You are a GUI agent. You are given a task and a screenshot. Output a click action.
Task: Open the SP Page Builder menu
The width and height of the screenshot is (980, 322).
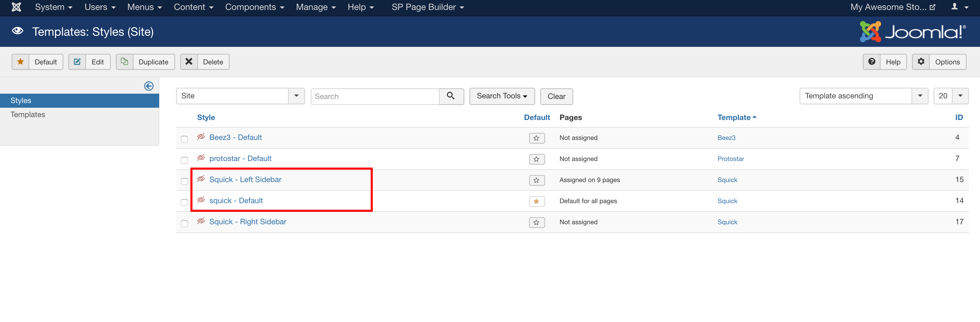point(428,7)
